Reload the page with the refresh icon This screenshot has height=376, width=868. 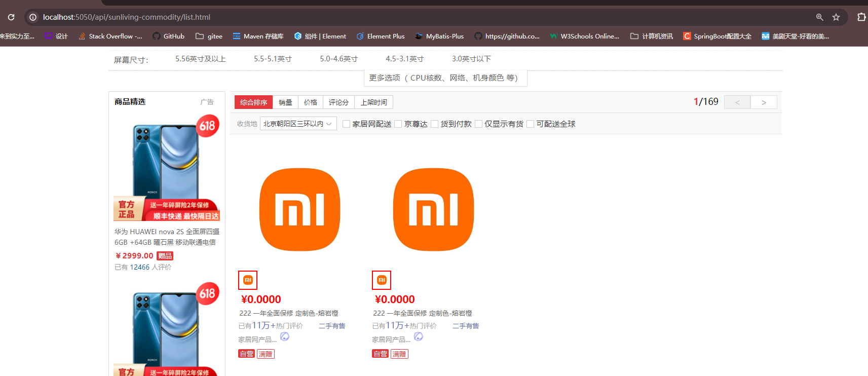coord(11,17)
